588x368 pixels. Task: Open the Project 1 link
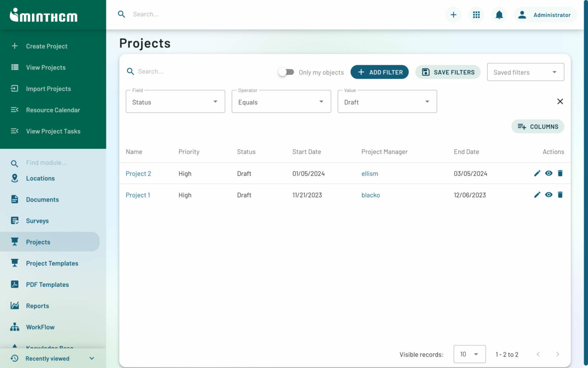(138, 195)
